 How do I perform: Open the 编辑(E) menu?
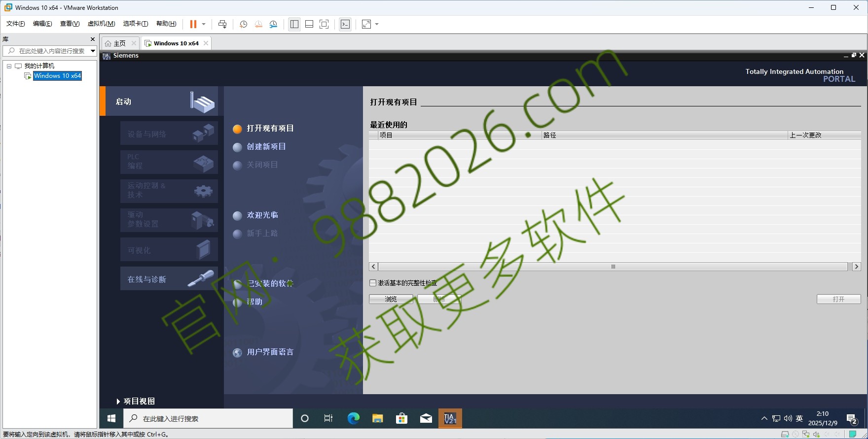42,24
